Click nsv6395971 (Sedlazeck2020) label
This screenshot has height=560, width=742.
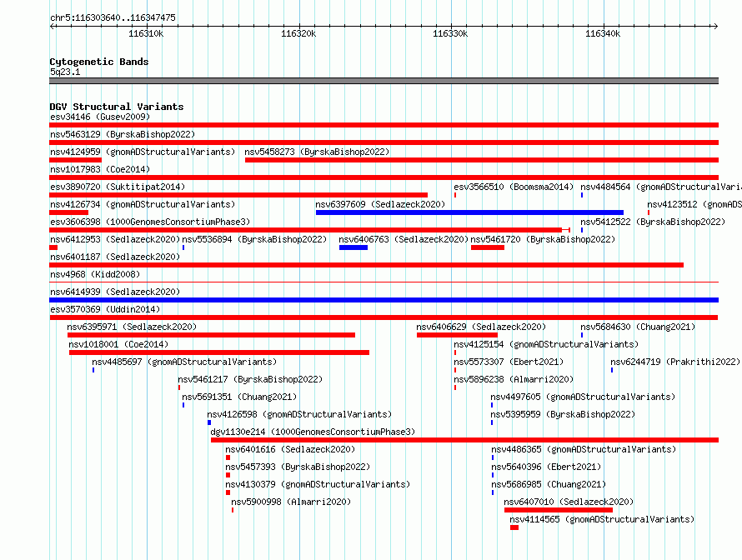click(x=132, y=327)
